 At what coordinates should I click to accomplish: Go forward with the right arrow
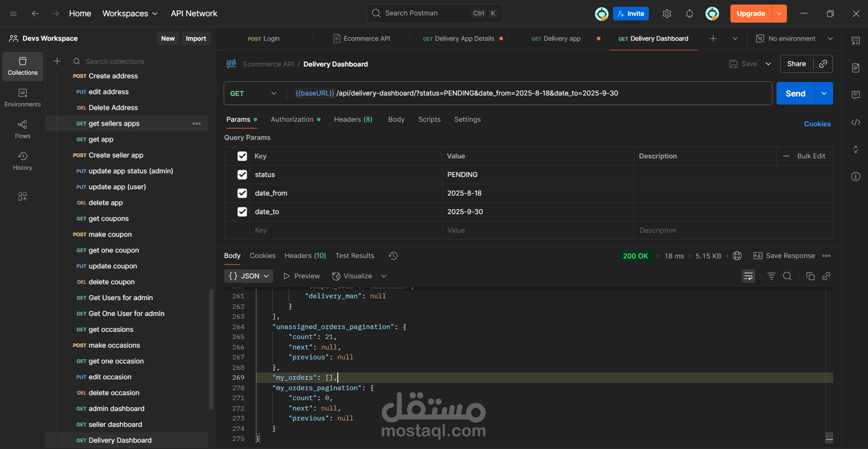click(x=55, y=14)
